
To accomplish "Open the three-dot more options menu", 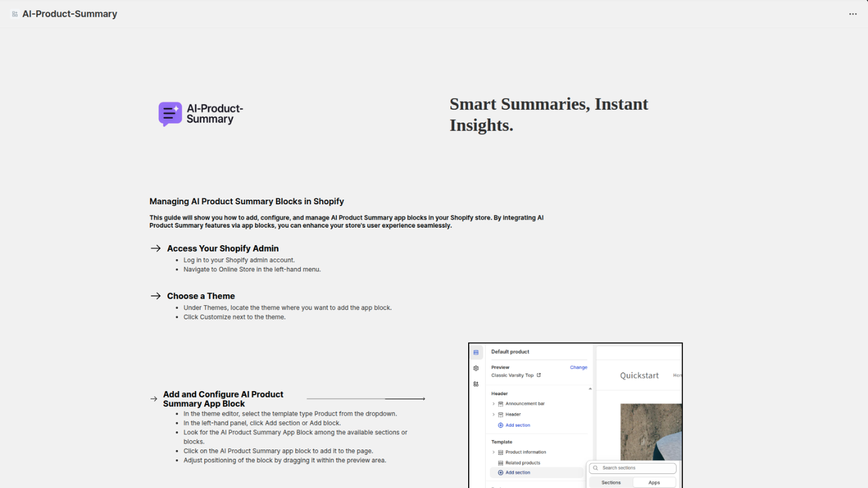I will (853, 14).
